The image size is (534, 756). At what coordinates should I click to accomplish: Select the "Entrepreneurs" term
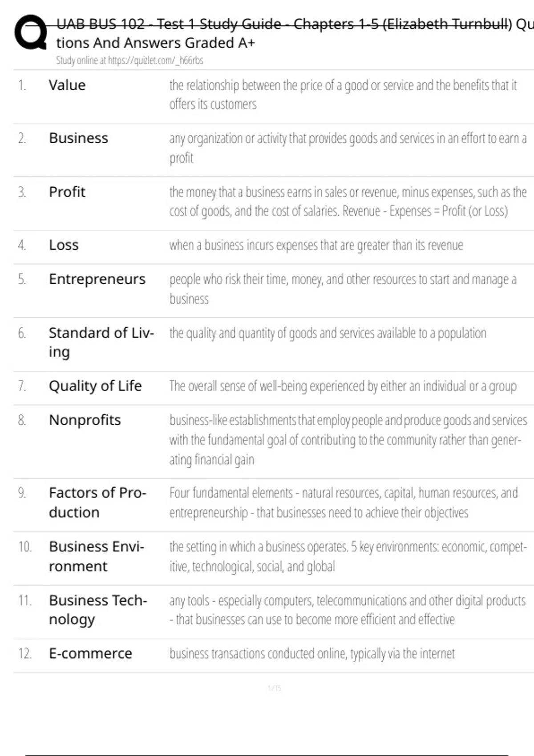(x=97, y=279)
